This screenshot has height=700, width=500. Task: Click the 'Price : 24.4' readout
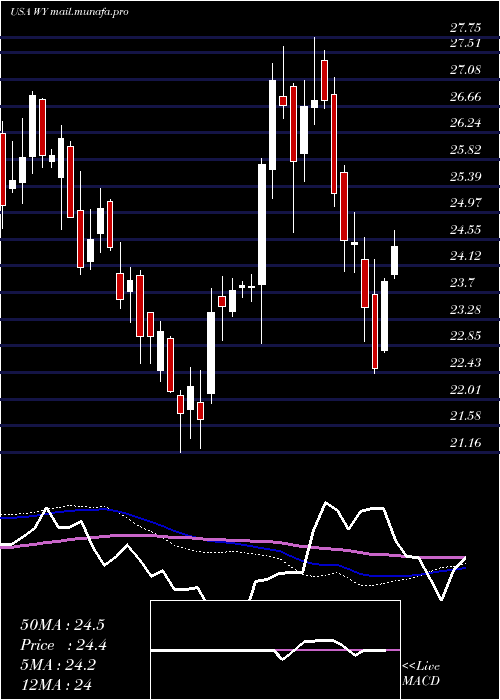[63, 645]
